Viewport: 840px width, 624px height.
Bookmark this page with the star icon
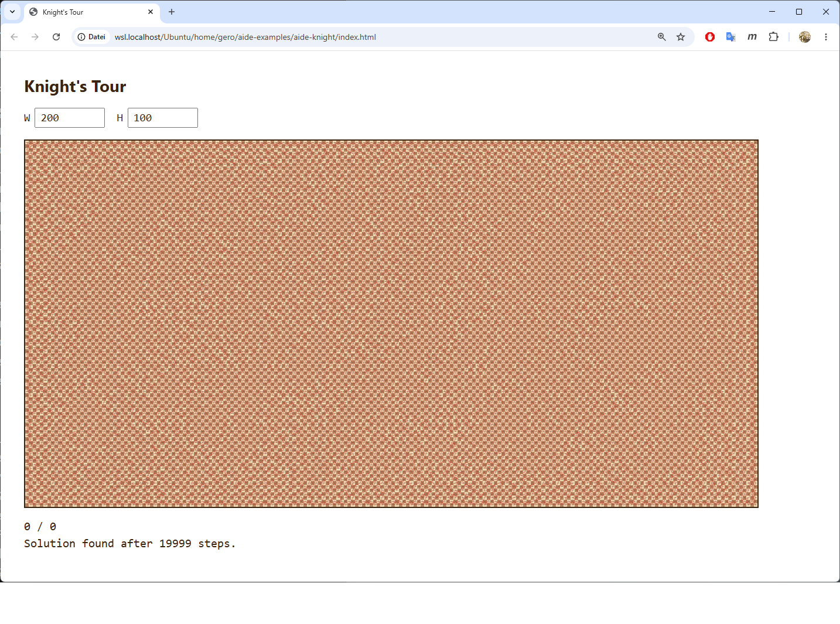[681, 37]
